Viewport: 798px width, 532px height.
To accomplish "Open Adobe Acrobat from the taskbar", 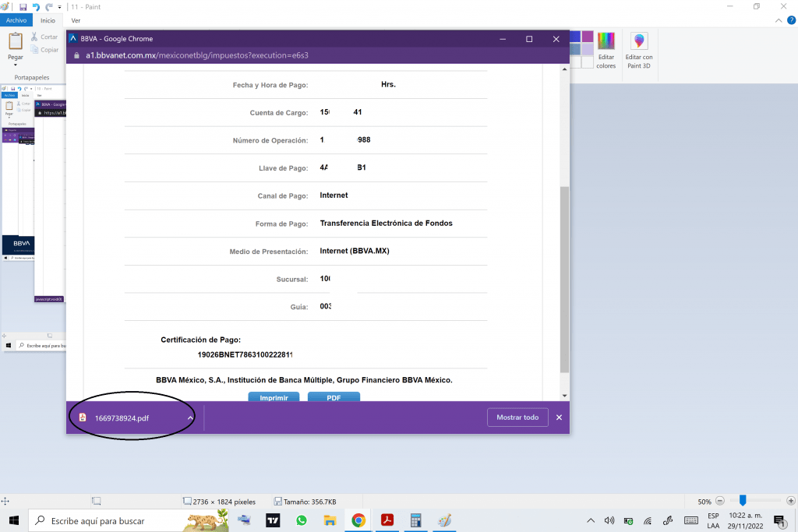I will pyautogui.click(x=387, y=520).
